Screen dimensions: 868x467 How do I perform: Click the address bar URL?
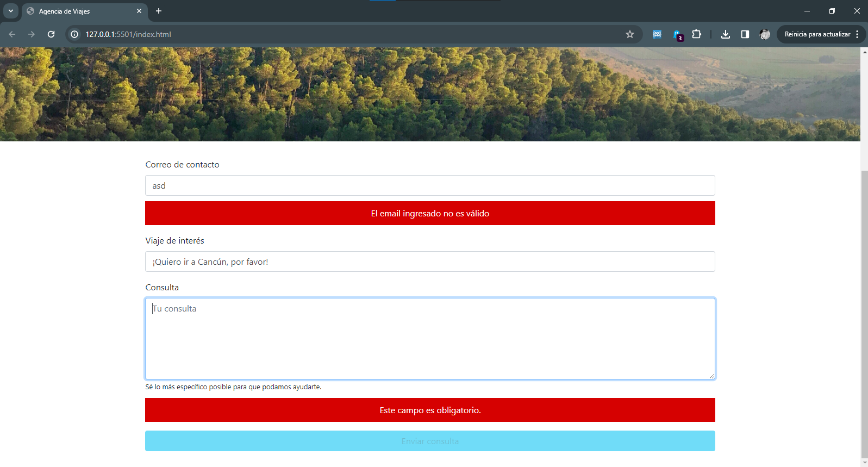[128, 34]
